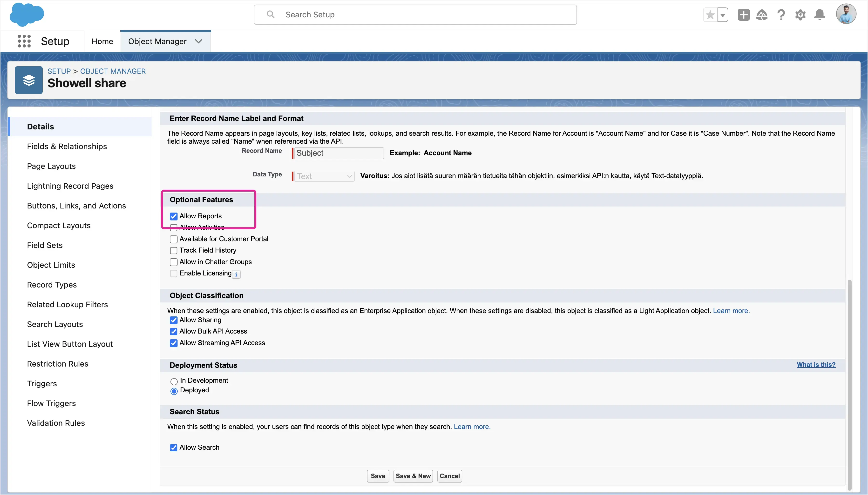This screenshot has width=868, height=495.
Task: Open Flow Triggers in sidebar
Action: coord(52,403)
